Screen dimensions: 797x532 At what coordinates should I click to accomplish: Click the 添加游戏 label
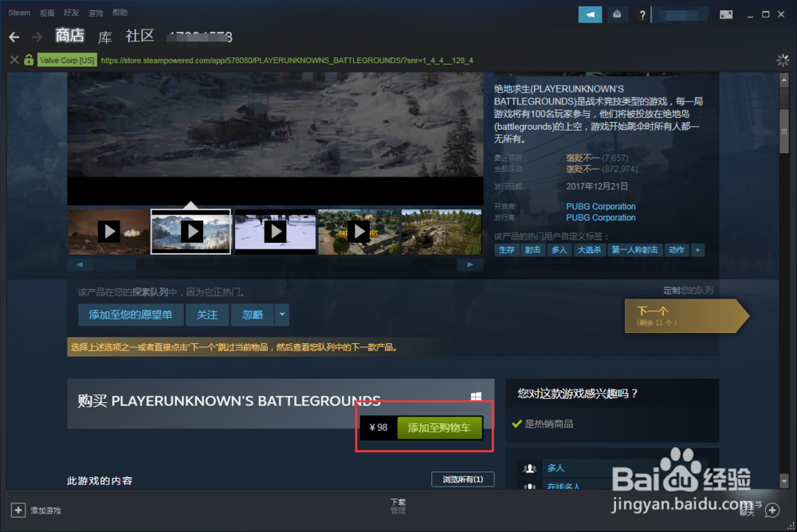[45, 510]
